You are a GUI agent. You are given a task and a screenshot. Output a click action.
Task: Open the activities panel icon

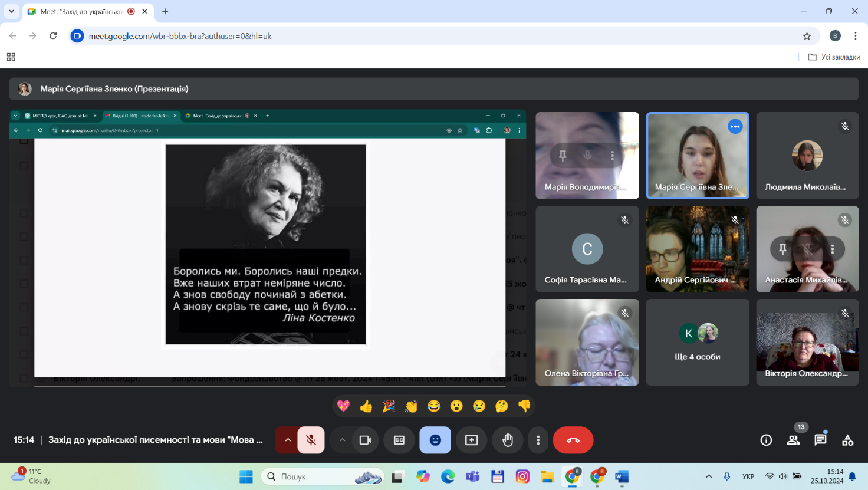[x=847, y=440]
